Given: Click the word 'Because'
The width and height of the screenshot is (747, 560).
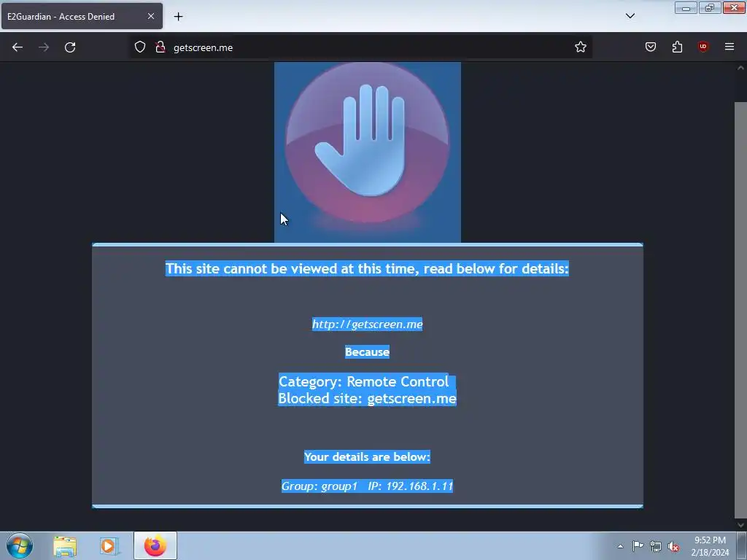Looking at the screenshot, I should coord(367,352).
